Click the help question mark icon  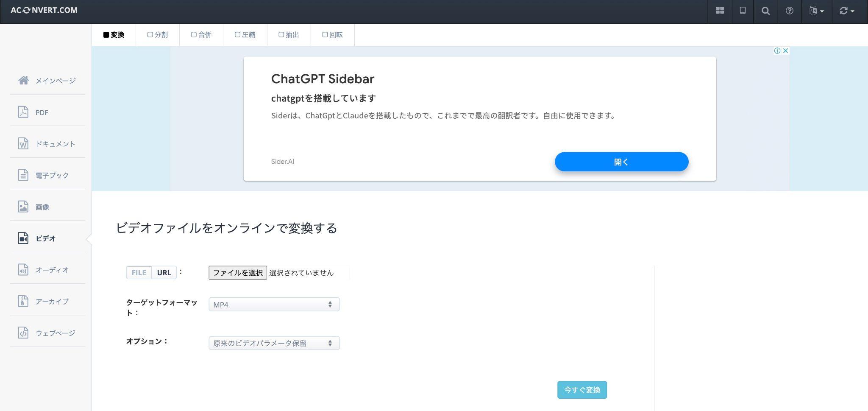[x=789, y=11]
